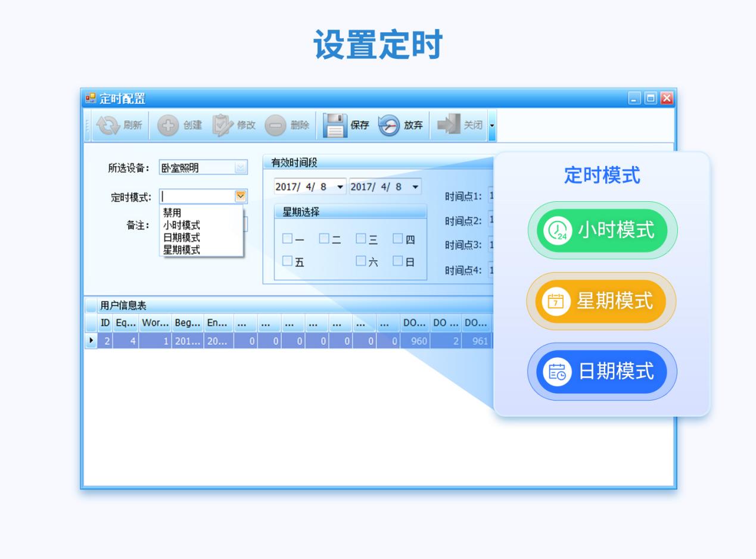Check the 六 Saturday checkbox

(x=361, y=261)
